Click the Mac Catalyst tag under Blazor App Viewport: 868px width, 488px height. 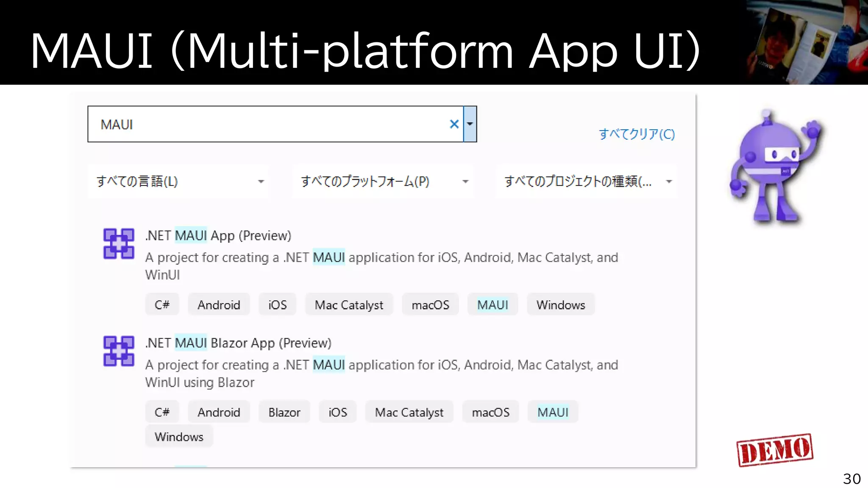(409, 412)
